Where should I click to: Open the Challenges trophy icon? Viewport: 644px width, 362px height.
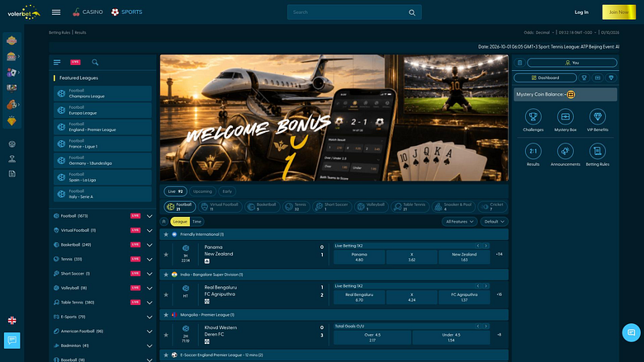[x=533, y=117]
